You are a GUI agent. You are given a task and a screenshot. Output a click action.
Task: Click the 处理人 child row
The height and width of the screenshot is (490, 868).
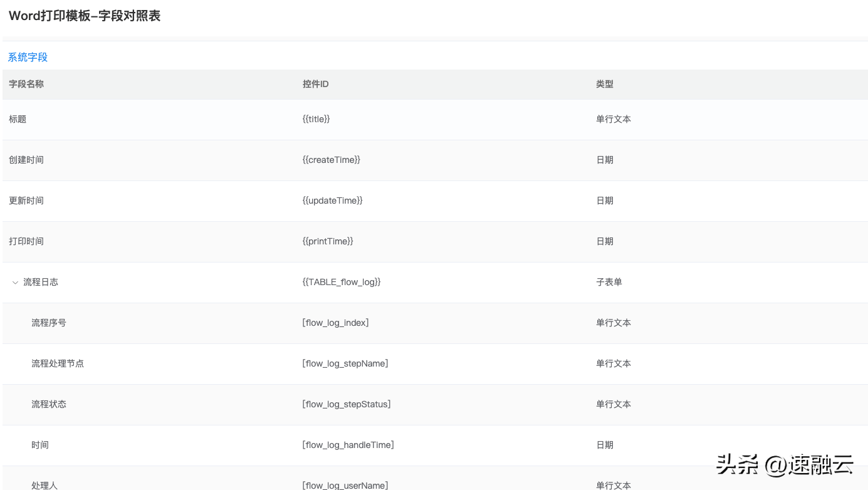(44, 485)
